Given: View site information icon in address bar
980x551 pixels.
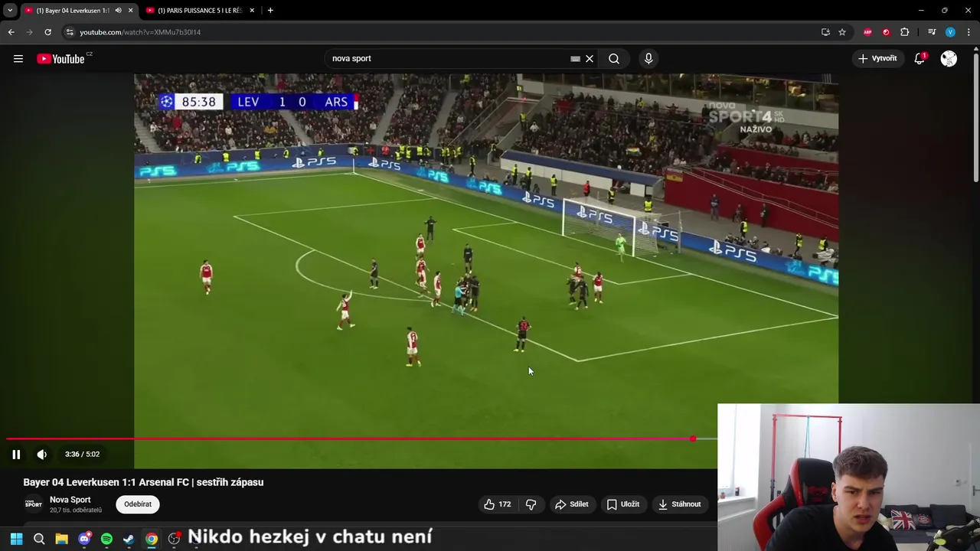Looking at the screenshot, I should pyautogui.click(x=70, y=32).
